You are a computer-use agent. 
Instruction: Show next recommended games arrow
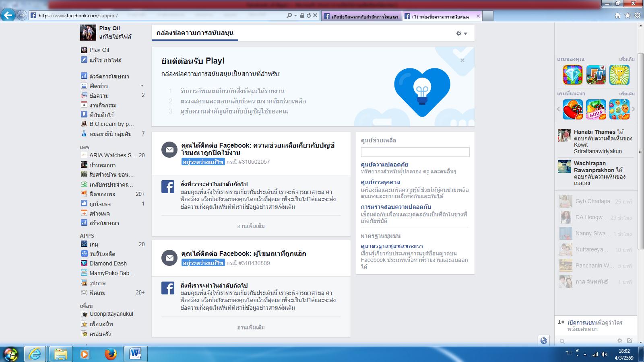(634, 109)
